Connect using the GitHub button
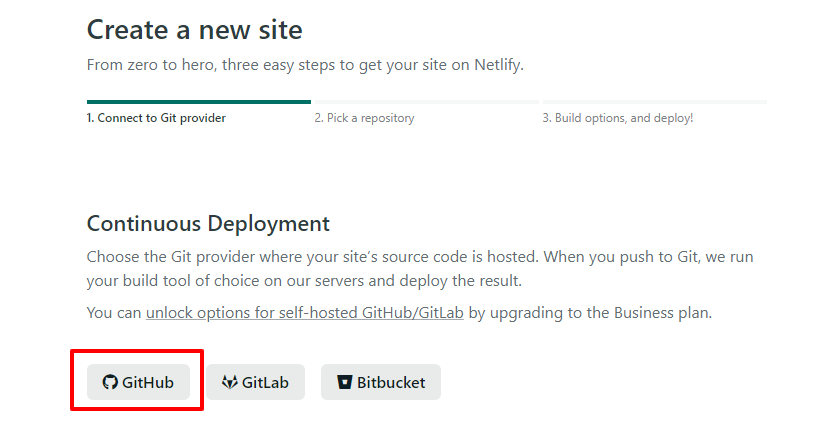The image size is (838, 427). coord(138,382)
